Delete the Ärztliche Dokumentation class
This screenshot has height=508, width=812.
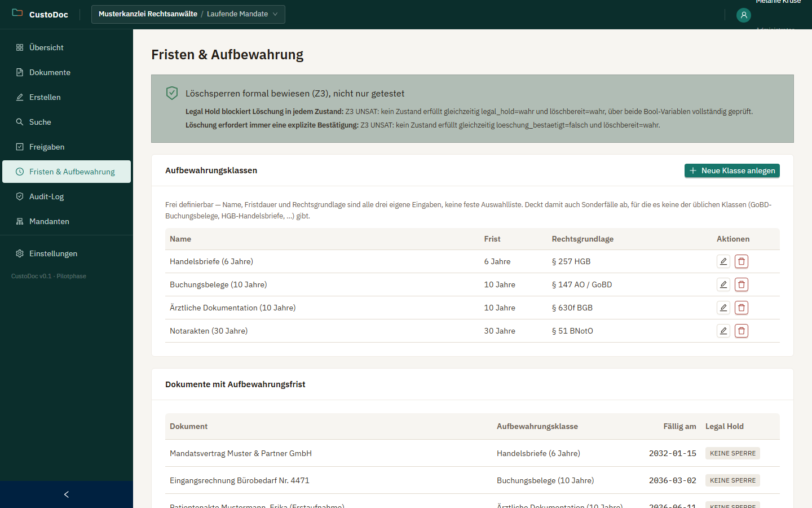742,308
